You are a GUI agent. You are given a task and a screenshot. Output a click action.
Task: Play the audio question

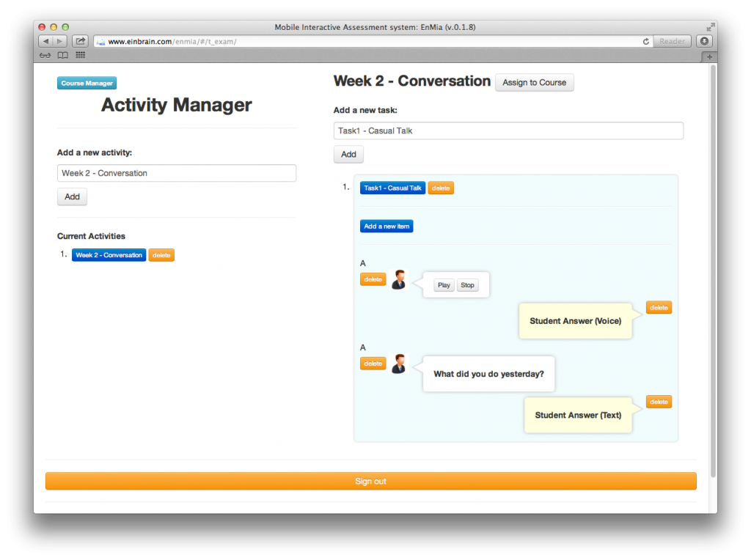(444, 285)
